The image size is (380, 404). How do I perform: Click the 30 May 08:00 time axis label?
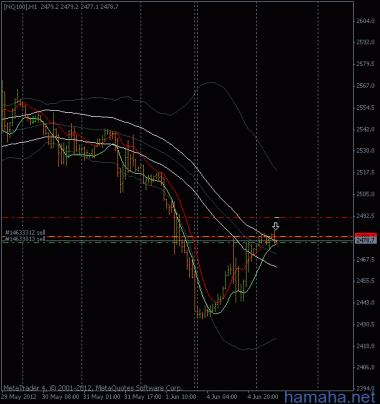pyautogui.click(x=61, y=397)
